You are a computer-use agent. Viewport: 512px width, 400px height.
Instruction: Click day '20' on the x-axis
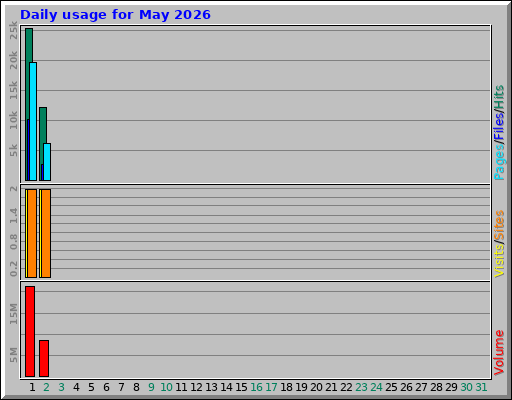(316, 387)
